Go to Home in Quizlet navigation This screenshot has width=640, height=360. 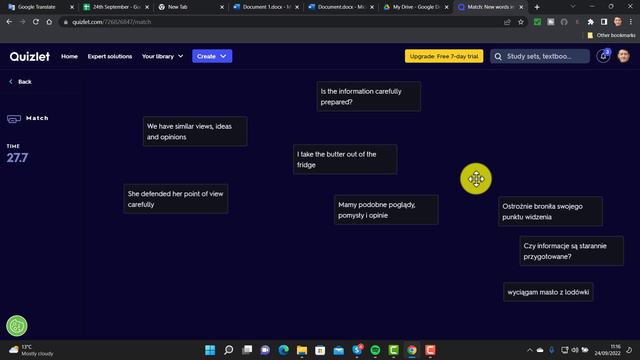(69, 56)
